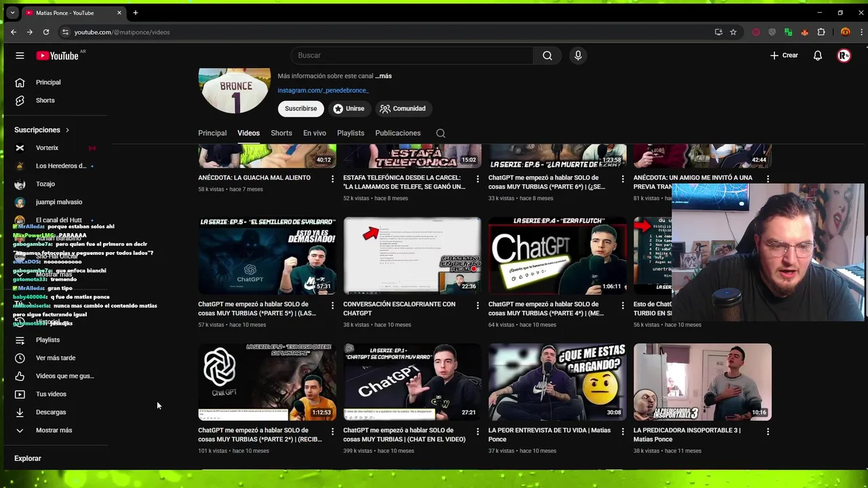
Task: Open Ver más tarde in sidebar
Action: tap(56, 358)
